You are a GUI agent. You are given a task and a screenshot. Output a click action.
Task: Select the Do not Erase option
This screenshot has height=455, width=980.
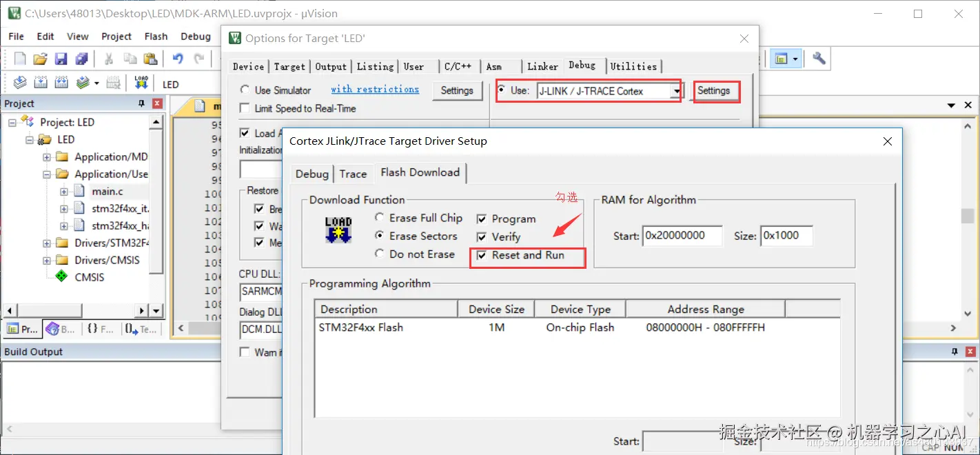click(x=379, y=254)
